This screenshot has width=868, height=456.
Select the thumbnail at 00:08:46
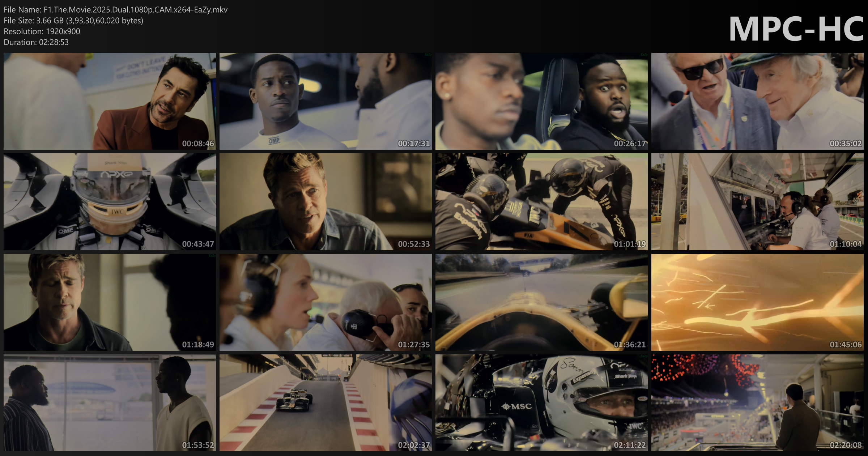110,101
